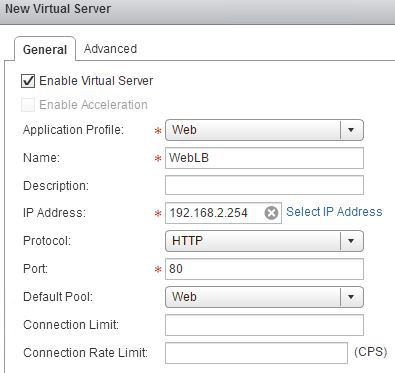Click the Enable Virtual Server label text

tap(96, 81)
